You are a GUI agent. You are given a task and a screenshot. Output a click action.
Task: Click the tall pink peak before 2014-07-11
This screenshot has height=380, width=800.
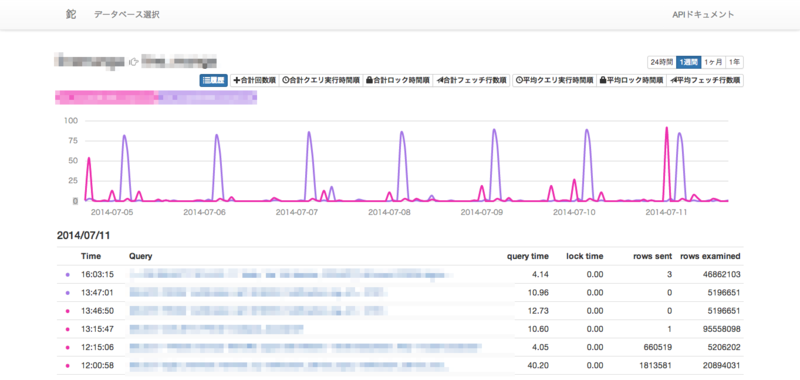(x=666, y=129)
